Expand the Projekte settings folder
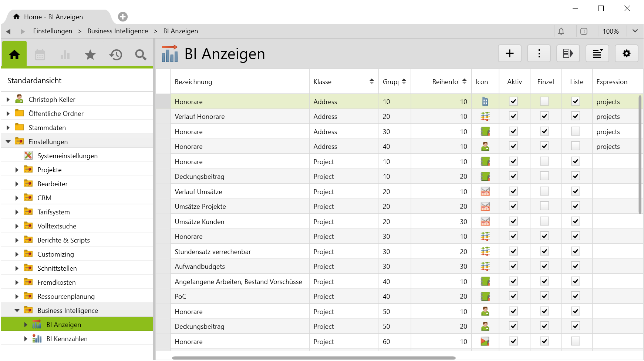This screenshot has width=644, height=361. [17, 170]
